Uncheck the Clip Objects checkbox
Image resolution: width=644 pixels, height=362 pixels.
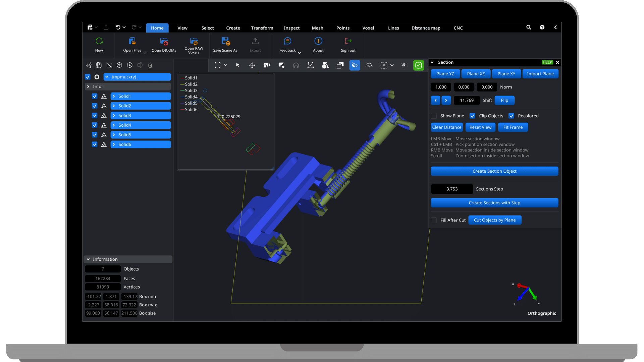(x=472, y=116)
